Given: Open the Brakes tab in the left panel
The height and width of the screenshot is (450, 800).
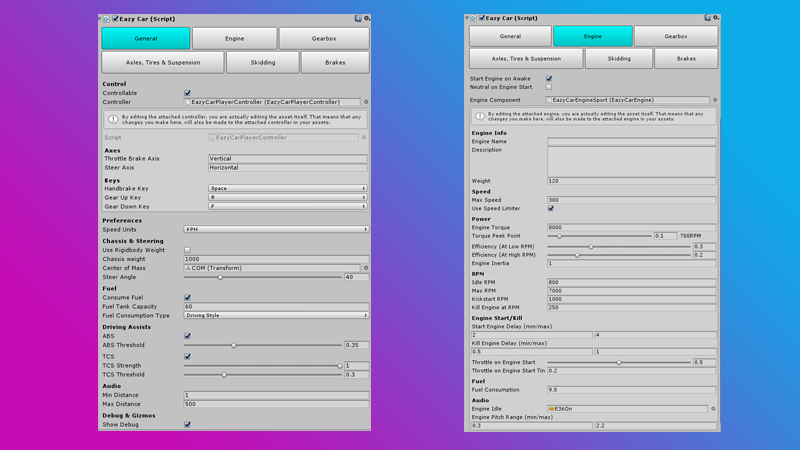Looking at the screenshot, I should coord(335,62).
